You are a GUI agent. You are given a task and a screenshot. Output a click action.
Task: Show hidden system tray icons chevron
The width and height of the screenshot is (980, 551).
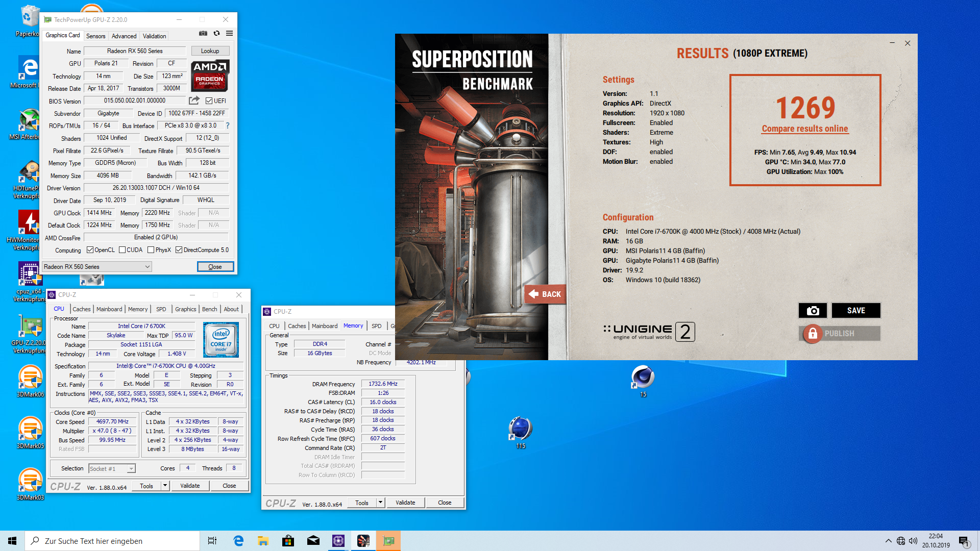tap(889, 541)
